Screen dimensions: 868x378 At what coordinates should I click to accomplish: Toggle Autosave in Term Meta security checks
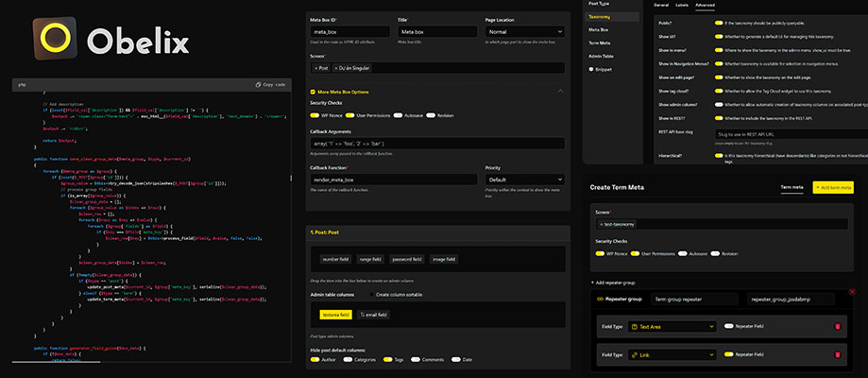coord(684,253)
